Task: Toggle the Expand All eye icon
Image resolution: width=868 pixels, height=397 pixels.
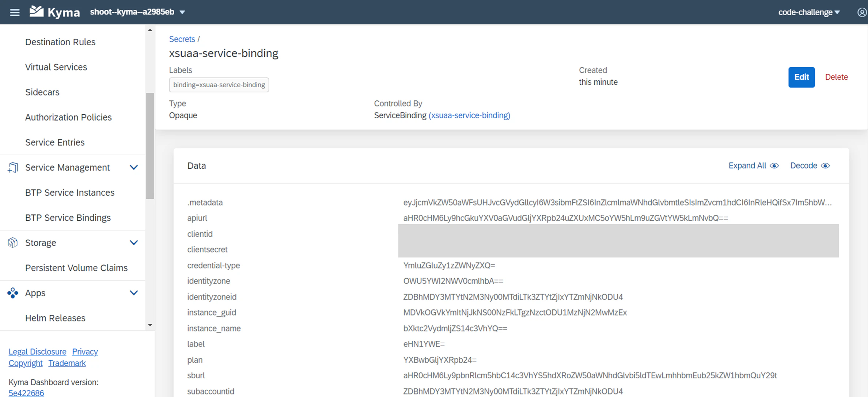Action: click(774, 166)
